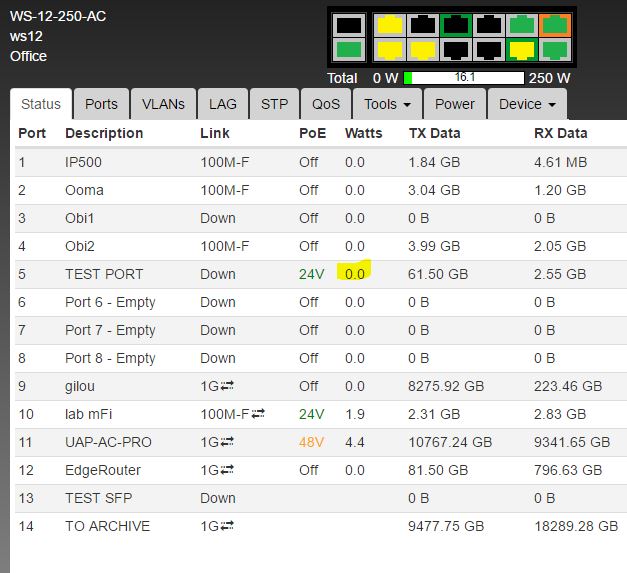Click port 5 jack with green border
The width and height of the screenshot is (627, 573).
click(x=456, y=25)
